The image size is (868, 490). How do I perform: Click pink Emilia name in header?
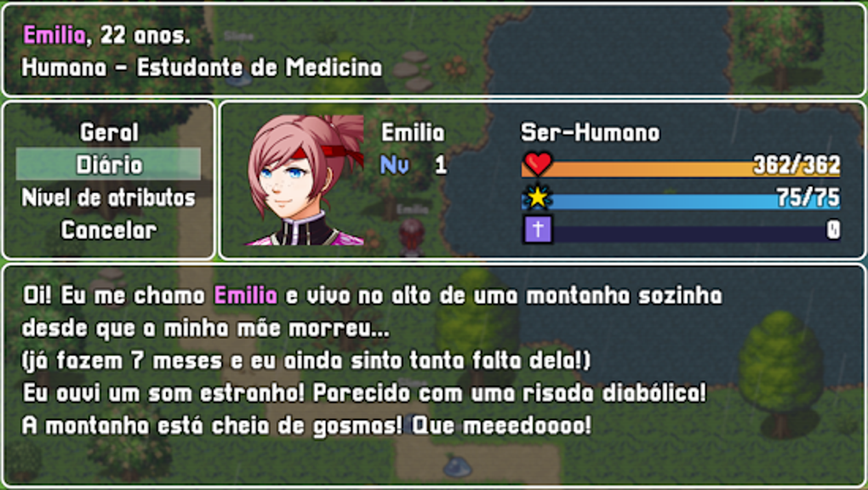coord(54,36)
